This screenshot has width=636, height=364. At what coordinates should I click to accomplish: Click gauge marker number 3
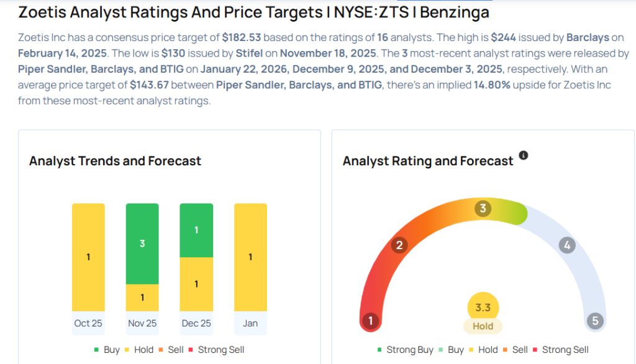(483, 209)
